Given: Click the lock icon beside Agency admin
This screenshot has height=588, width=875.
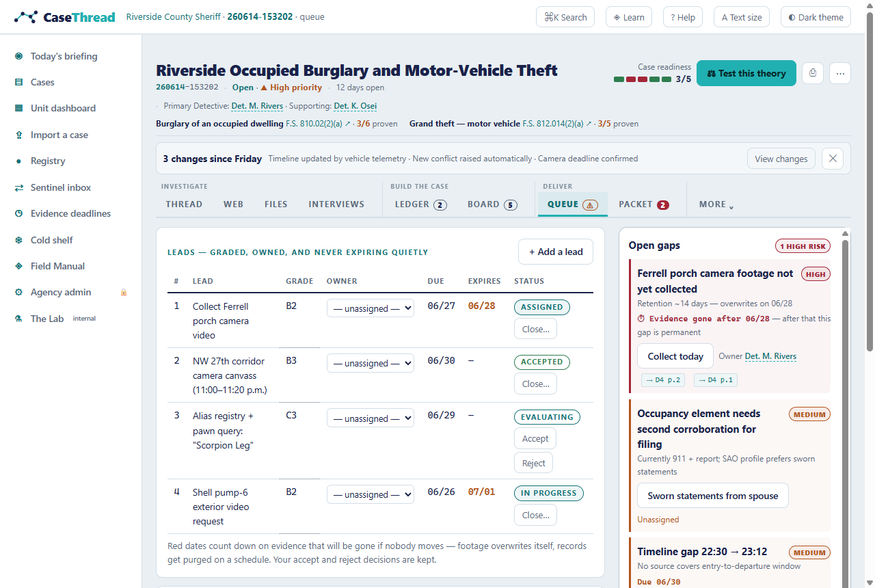Looking at the screenshot, I should 124,293.
